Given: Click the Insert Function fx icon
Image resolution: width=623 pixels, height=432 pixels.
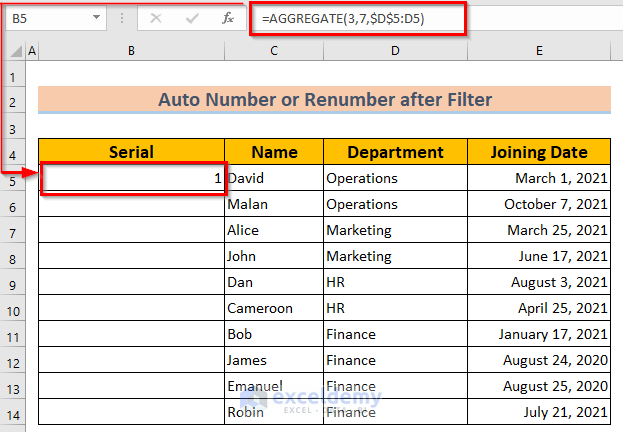Looking at the screenshot, I should click(228, 18).
